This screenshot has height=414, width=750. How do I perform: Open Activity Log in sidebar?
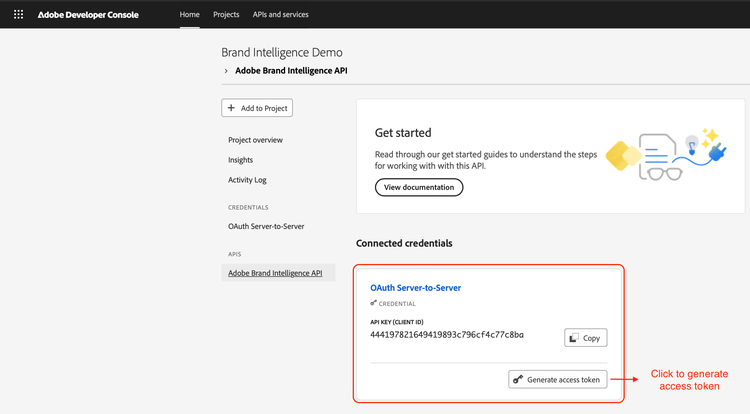point(247,180)
